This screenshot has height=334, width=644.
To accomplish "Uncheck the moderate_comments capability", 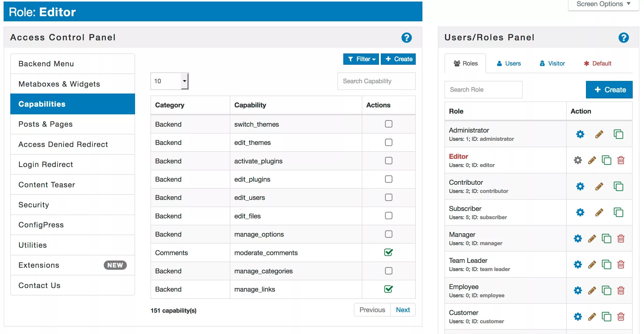I will pos(388,253).
